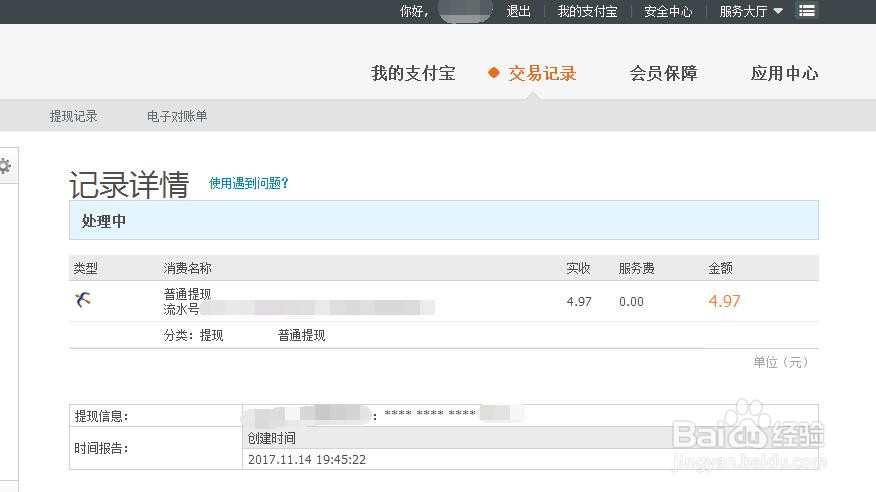
Task: Click the withdrawal type bird icon
Action: [x=83, y=300]
